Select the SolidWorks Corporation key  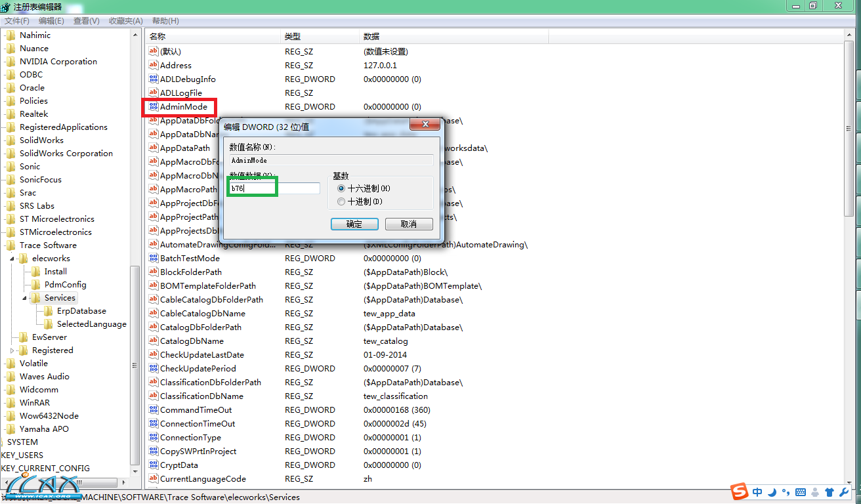(x=66, y=153)
